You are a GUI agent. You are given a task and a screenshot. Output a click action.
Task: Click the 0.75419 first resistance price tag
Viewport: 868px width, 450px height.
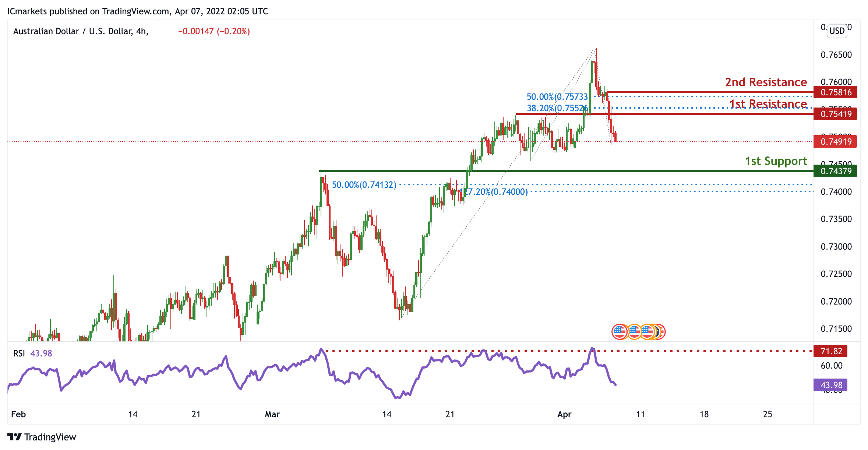click(x=835, y=114)
